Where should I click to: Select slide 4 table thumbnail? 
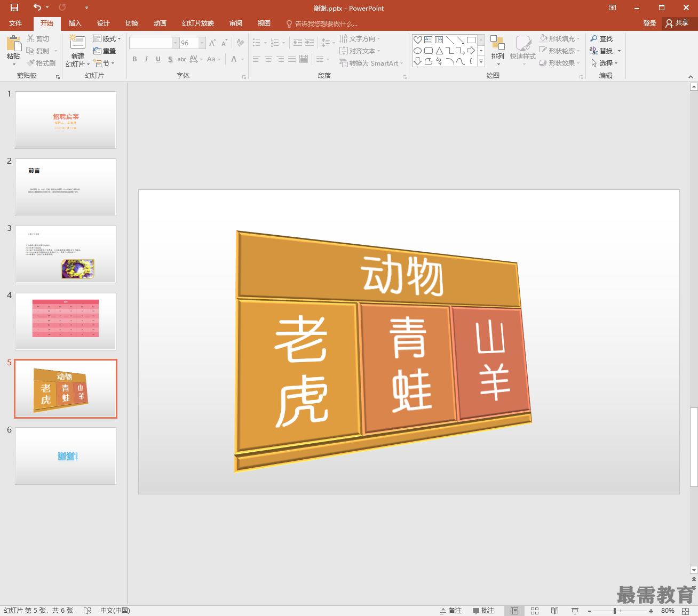point(66,321)
